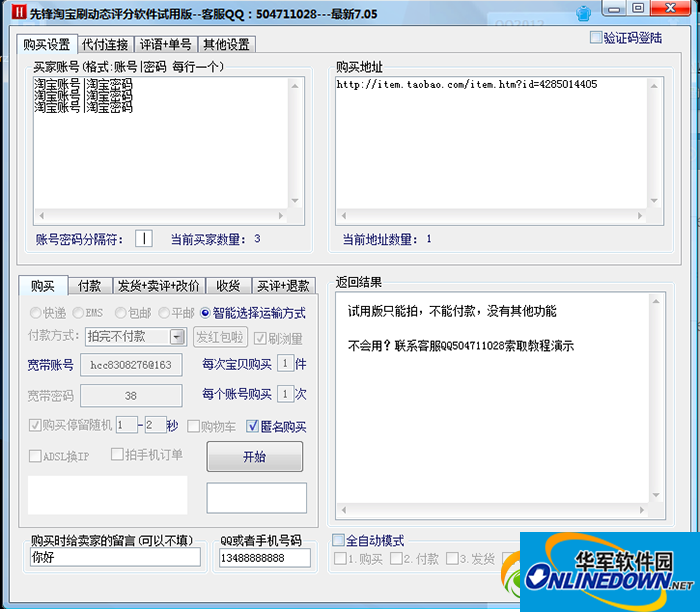700x612 pixels.
Task: Click the 每次宝贝购买 quantity field
Action: point(285,363)
